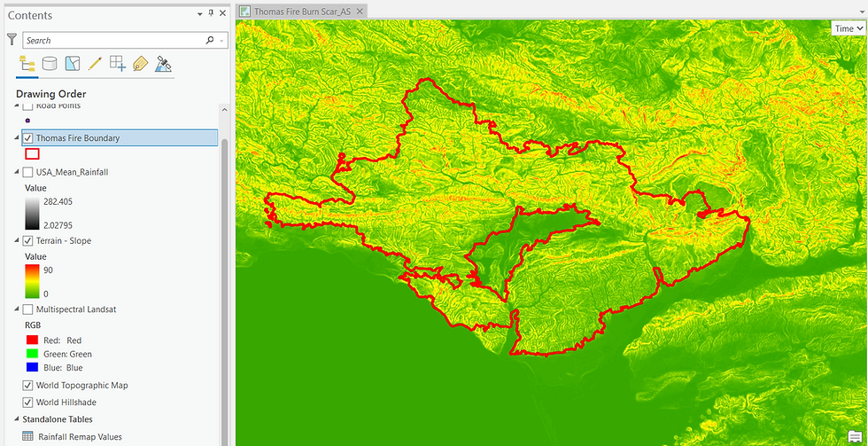Close the Contents pane
The image size is (868, 446).
(222, 13)
